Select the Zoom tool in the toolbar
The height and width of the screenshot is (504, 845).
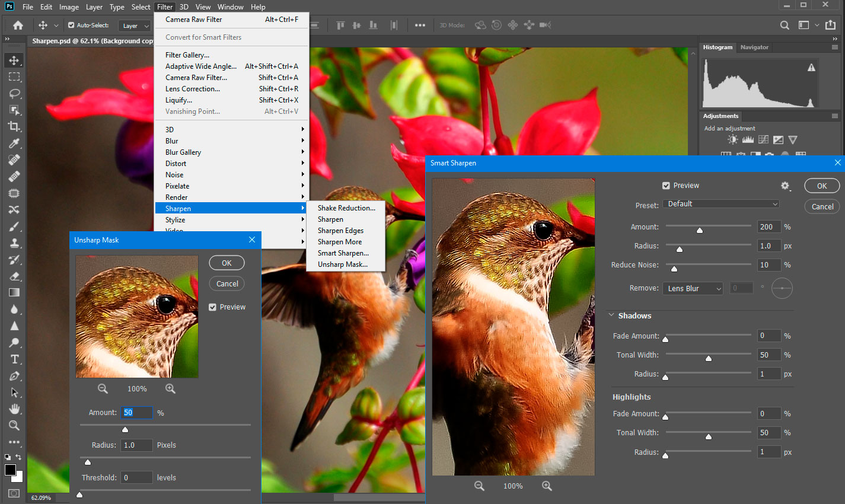[14, 425]
